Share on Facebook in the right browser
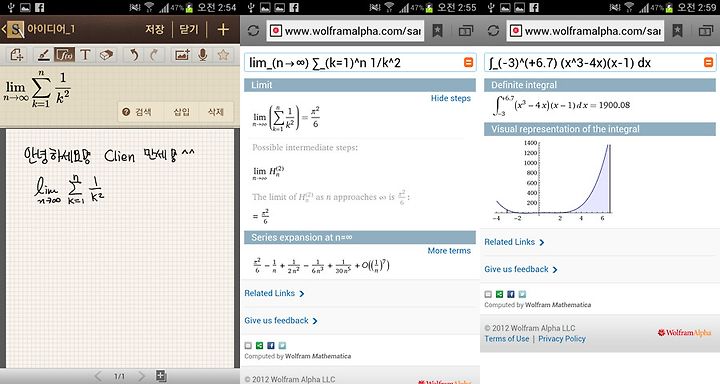Screen dimensions: 720x384 point(511,294)
